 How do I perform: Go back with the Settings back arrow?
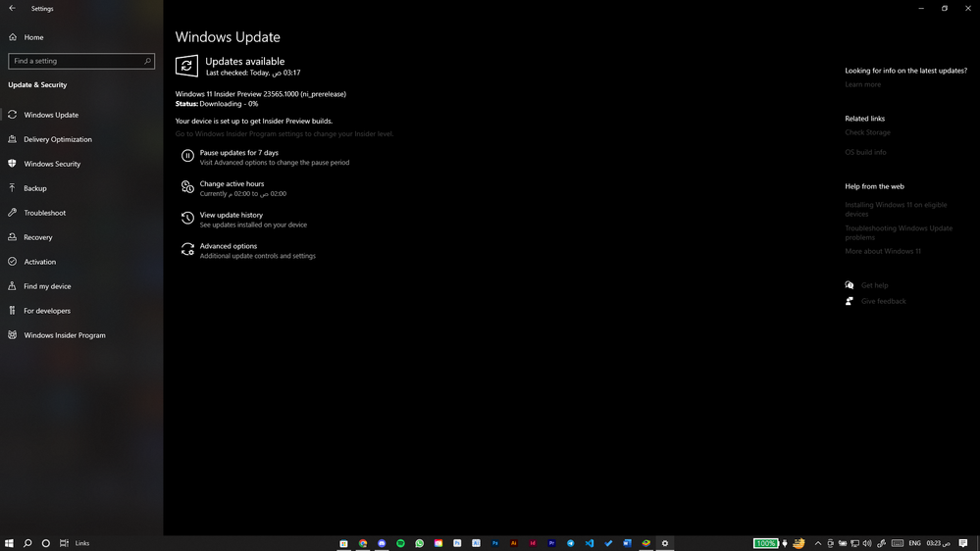click(x=12, y=8)
